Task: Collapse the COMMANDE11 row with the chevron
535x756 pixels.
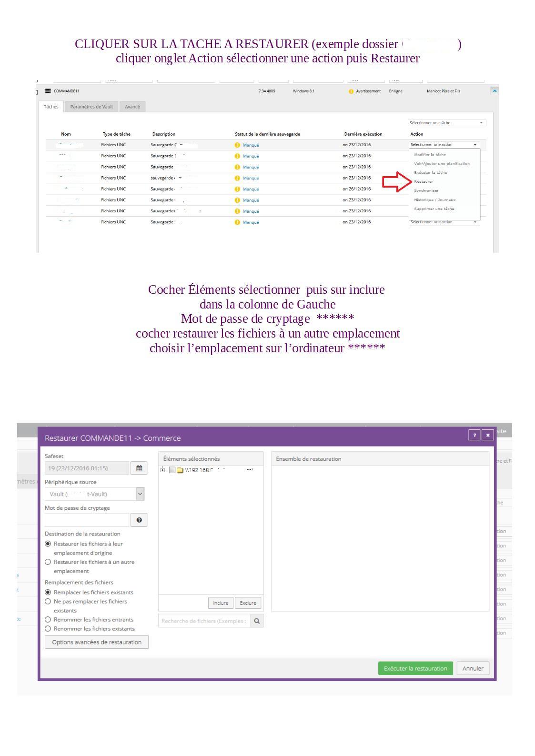Action: point(494,91)
